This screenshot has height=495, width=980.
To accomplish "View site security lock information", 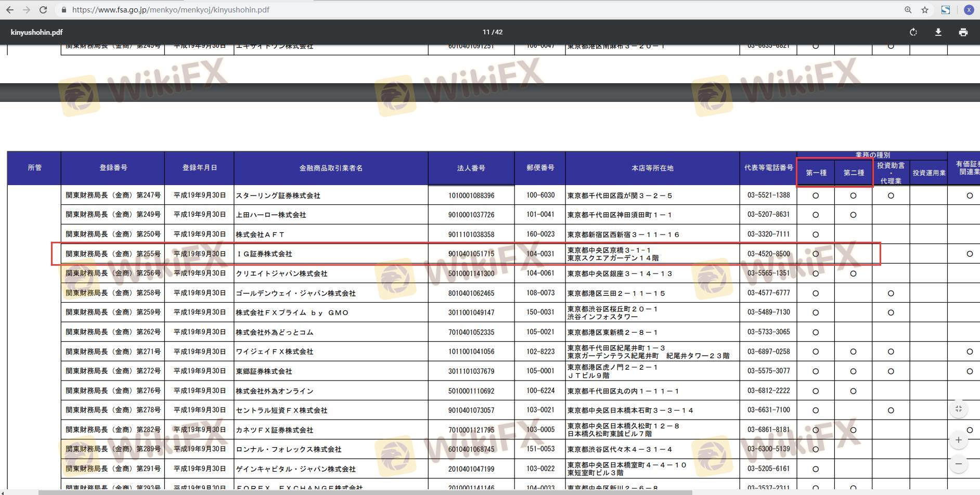I will [63, 10].
